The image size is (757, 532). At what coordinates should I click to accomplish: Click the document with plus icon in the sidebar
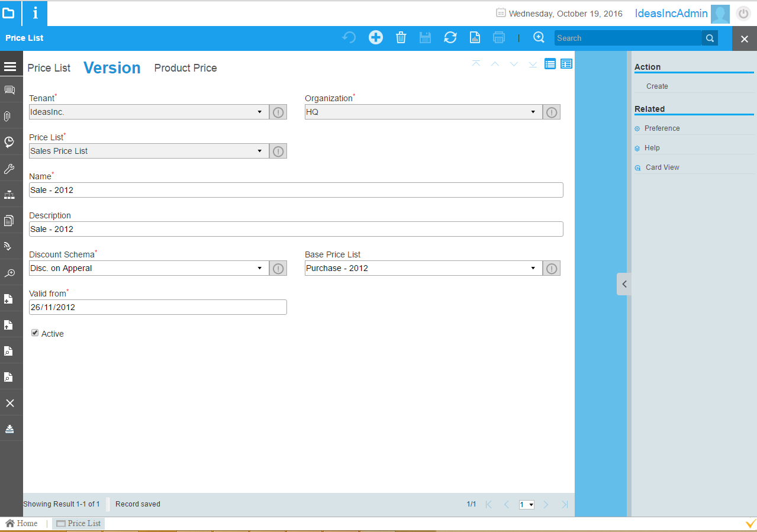tap(8, 299)
